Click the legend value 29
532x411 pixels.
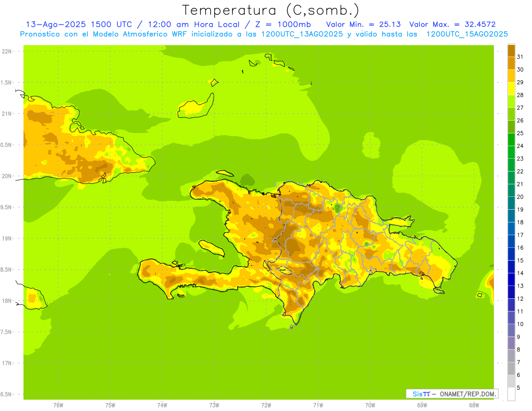[x=520, y=82]
